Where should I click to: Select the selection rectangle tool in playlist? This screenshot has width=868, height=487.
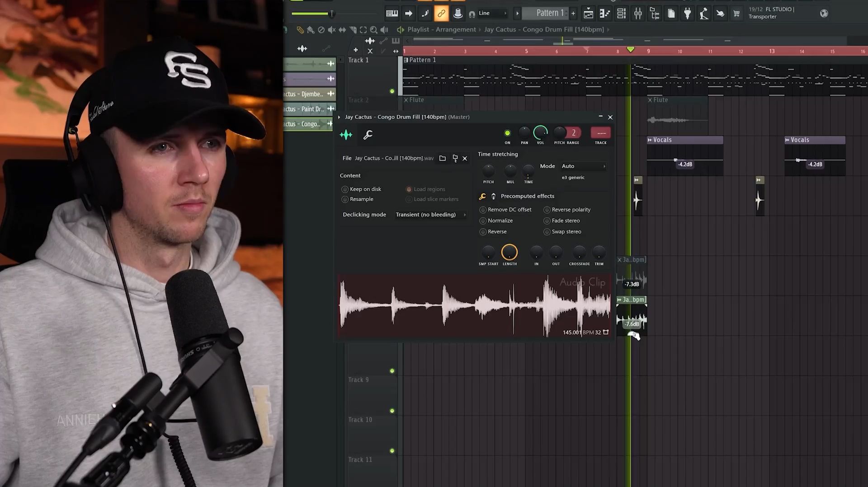(363, 30)
